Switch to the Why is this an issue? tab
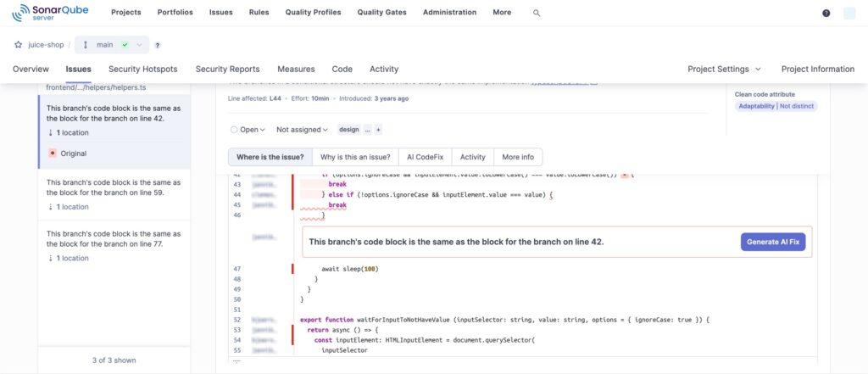Viewport: 868px width, 374px height. (355, 157)
